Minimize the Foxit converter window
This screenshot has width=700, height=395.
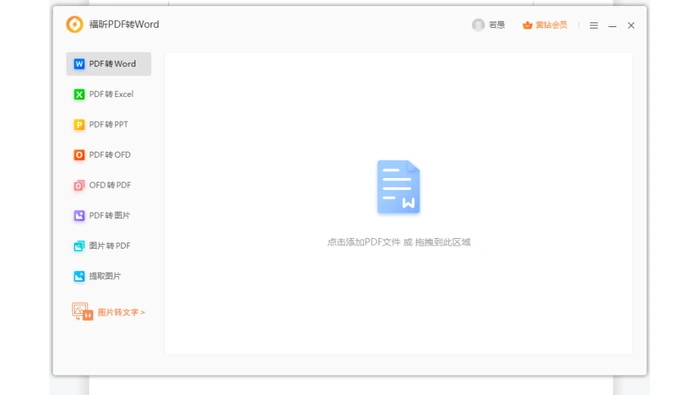click(x=612, y=26)
